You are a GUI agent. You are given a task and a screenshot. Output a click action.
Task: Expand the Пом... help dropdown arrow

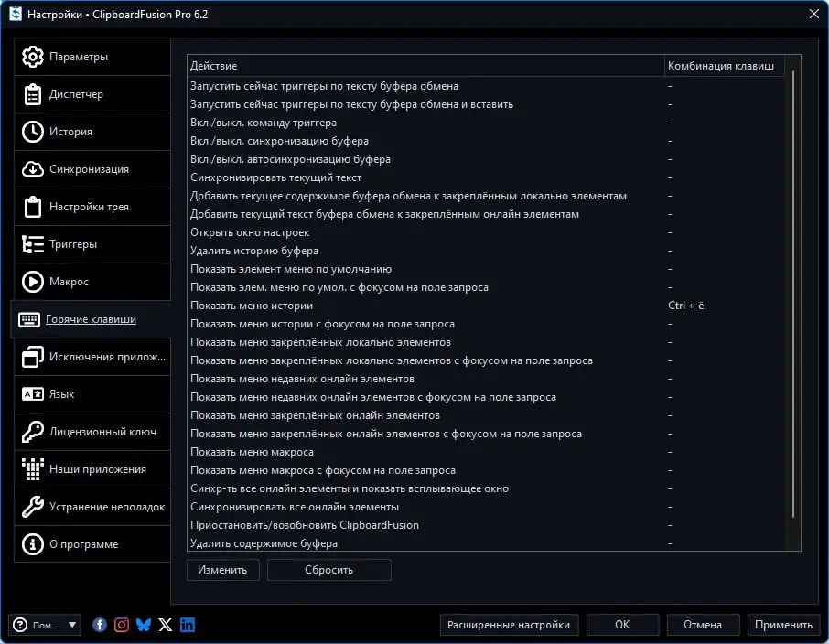point(72,625)
